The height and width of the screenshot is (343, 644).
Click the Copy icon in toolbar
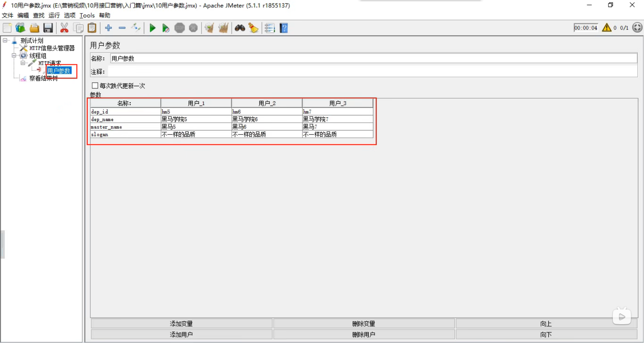point(78,28)
